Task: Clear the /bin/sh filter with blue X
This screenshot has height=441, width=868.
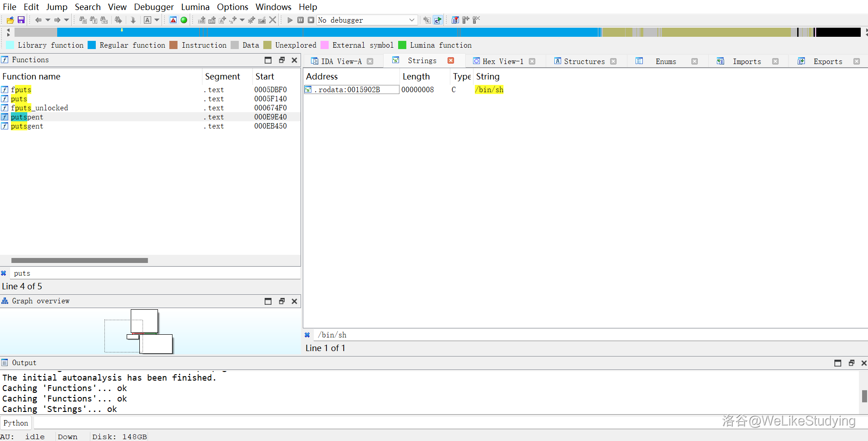Action: pos(307,335)
